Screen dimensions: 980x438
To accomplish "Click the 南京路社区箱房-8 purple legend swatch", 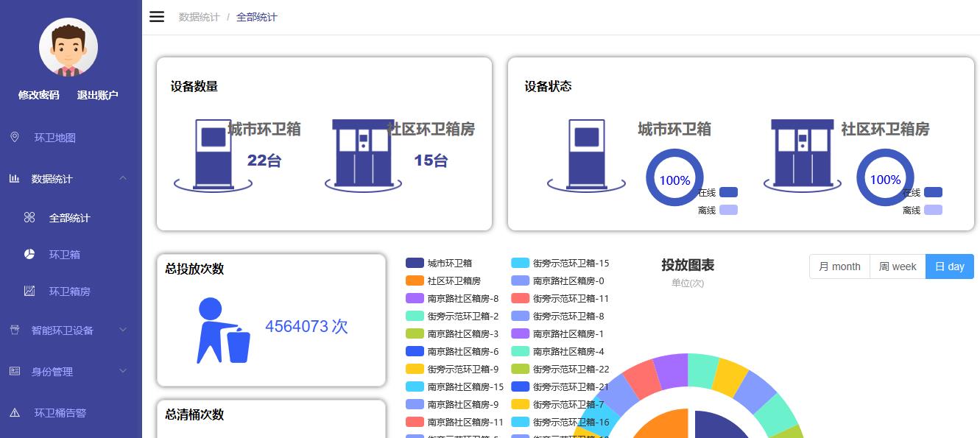I will point(415,299).
